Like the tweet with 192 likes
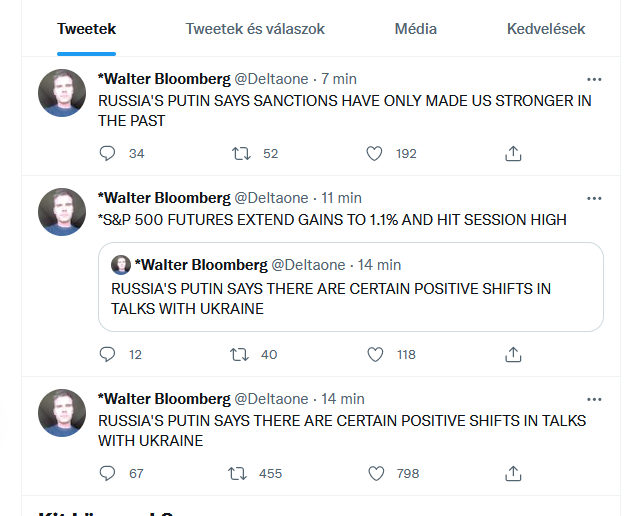The height and width of the screenshot is (516, 641). click(374, 154)
